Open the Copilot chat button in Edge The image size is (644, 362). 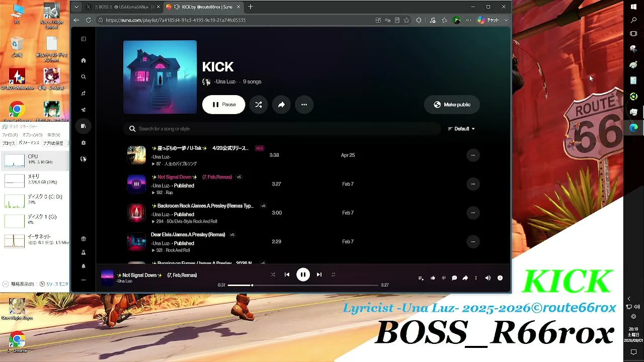[488, 20]
